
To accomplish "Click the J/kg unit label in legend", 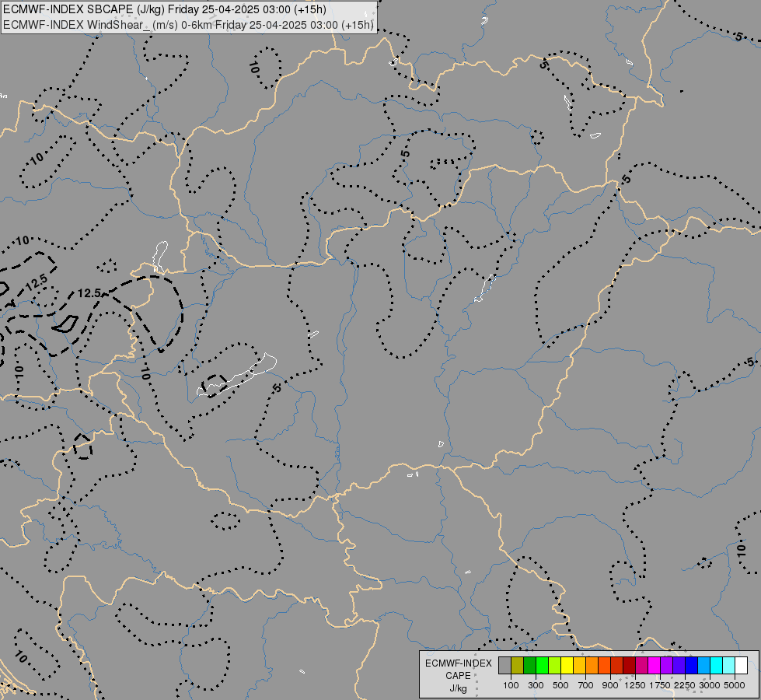I will (x=459, y=688).
